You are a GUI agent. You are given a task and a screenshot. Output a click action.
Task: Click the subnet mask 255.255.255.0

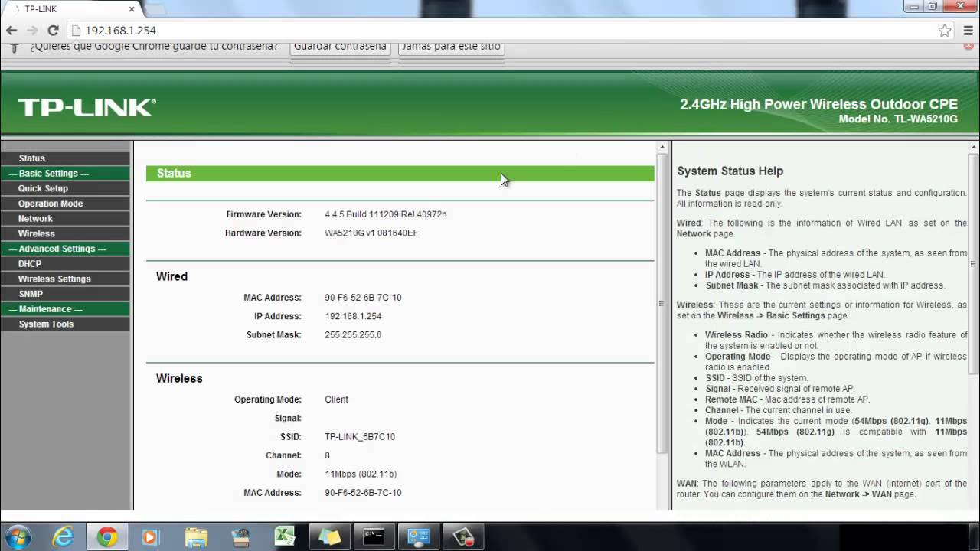(353, 335)
